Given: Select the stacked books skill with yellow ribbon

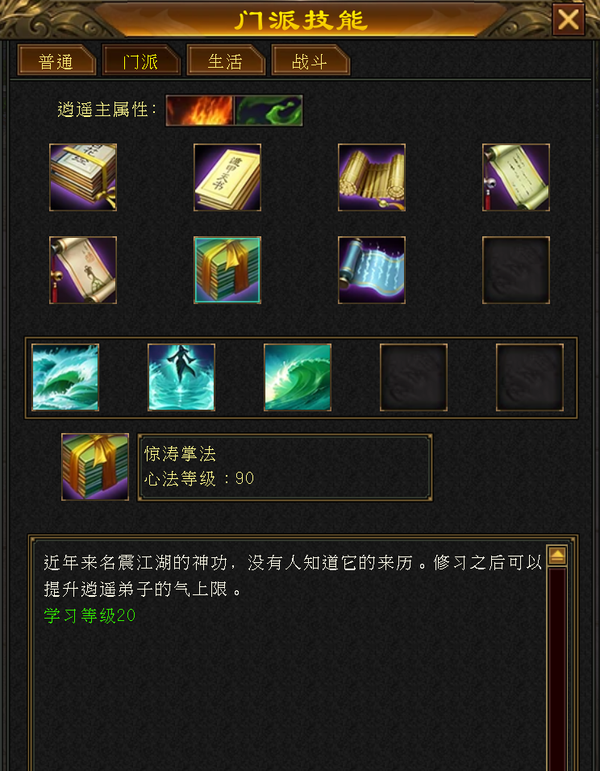Looking at the screenshot, I should (83, 177).
